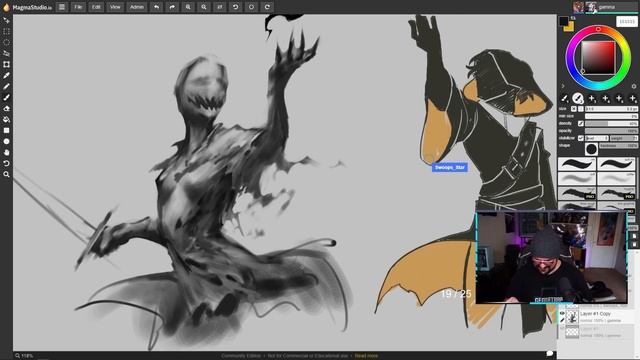Viewport: 640px width, 360px height.
Task: Select the Rectangle selection tool
Action: point(6,31)
